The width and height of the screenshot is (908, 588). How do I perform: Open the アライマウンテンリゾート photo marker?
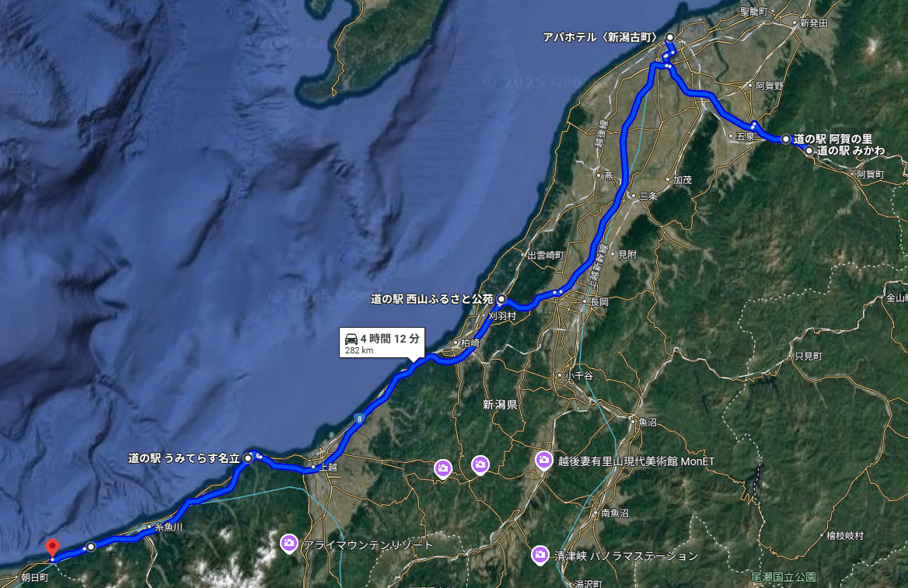(x=289, y=544)
